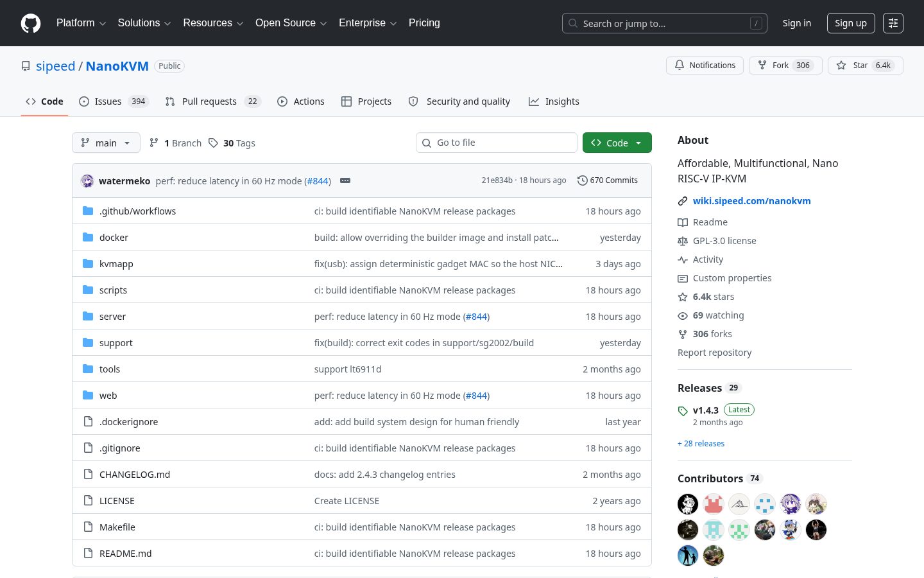Click the Activity link in About
Image resolution: width=924 pixels, height=578 pixels.
(701, 259)
